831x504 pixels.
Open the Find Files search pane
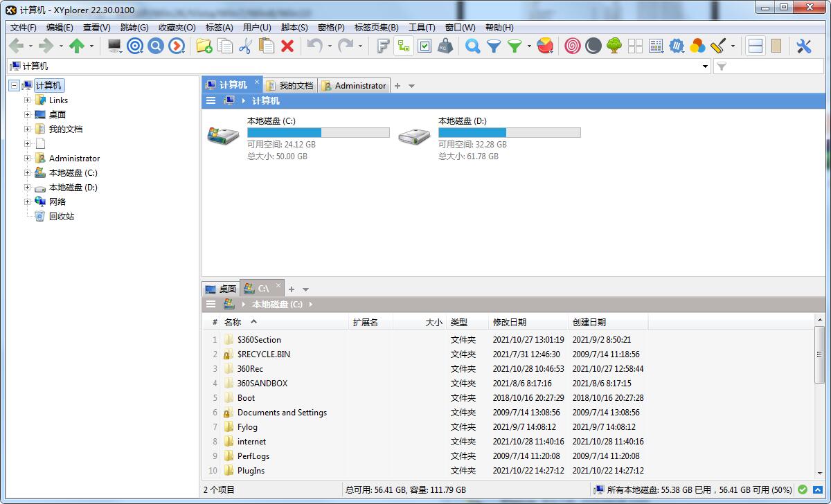(x=471, y=46)
